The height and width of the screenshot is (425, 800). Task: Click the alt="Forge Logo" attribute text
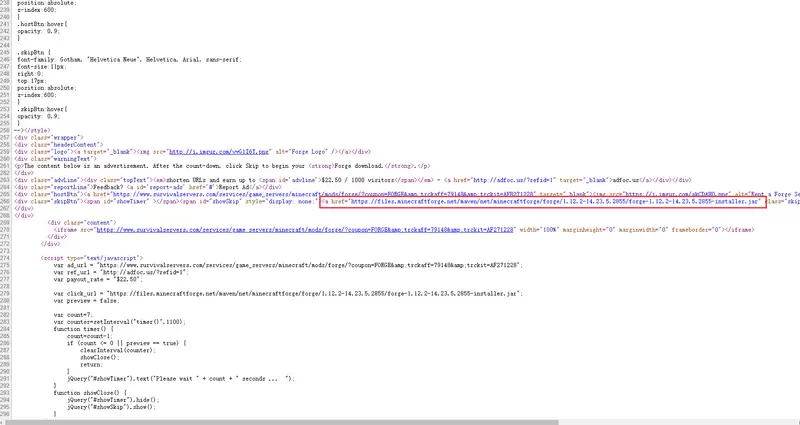(303, 152)
